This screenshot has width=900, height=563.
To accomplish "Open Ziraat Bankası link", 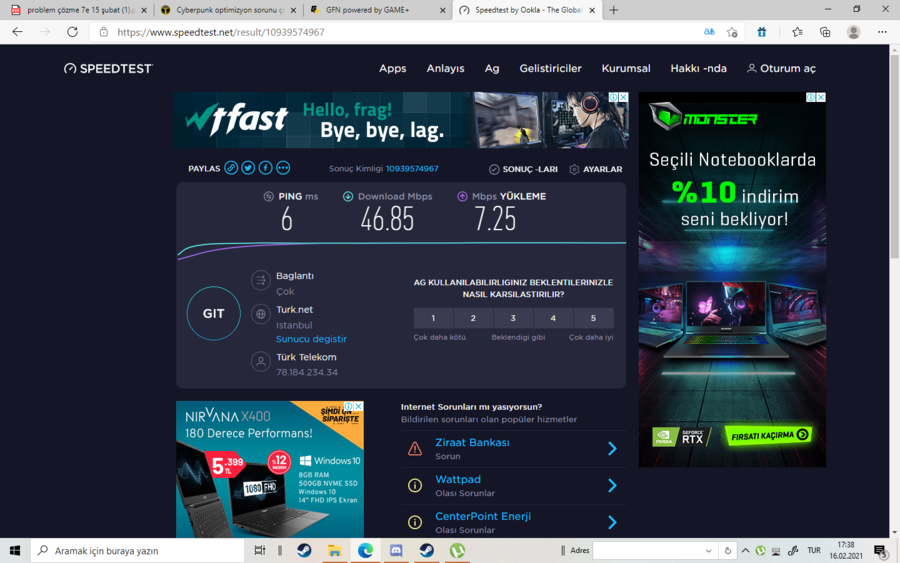I will 472,442.
